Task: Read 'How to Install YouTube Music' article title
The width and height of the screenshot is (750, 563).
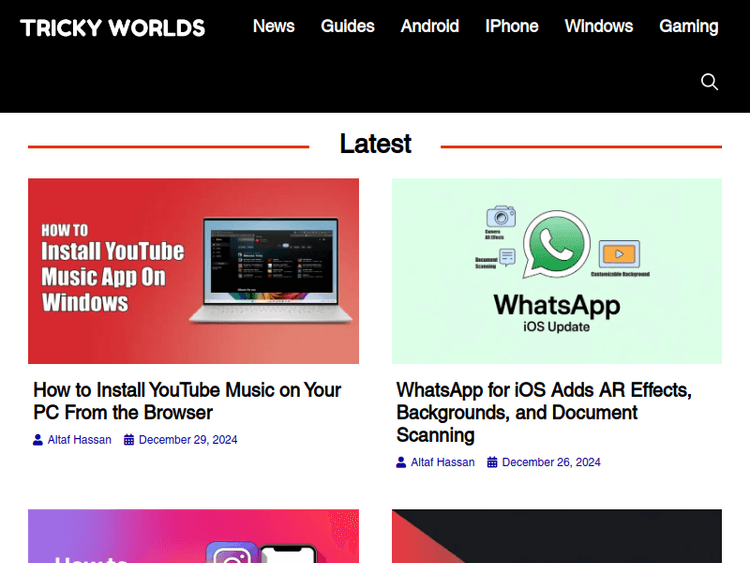Action: pos(187,401)
